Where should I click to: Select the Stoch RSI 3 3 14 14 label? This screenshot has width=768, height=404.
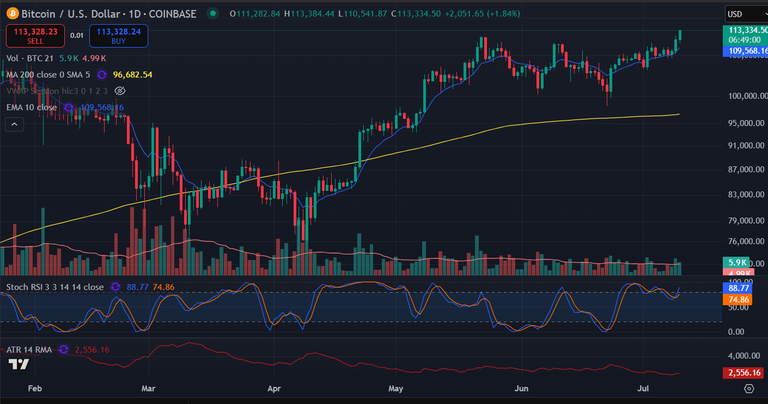[x=55, y=287]
